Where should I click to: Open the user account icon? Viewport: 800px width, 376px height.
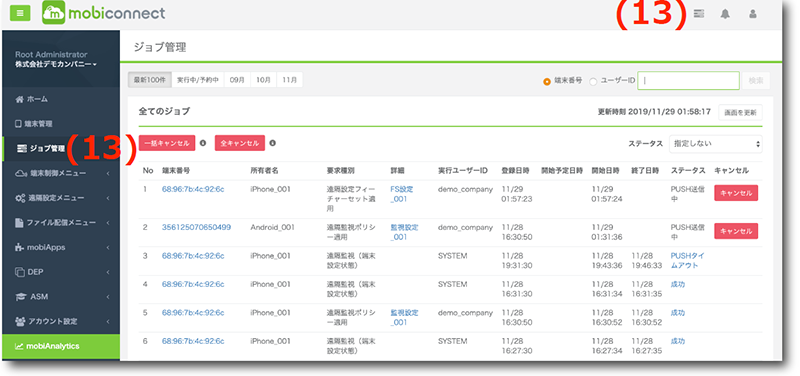(753, 14)
